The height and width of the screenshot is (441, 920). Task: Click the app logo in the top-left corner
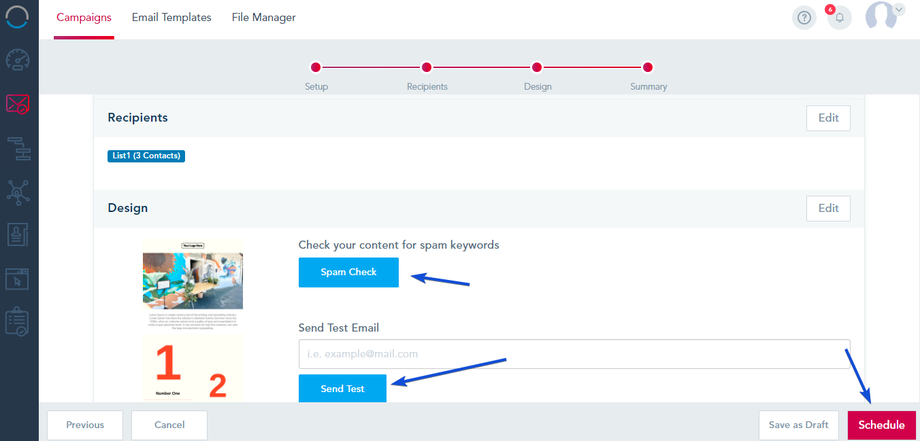coord(19,18)
